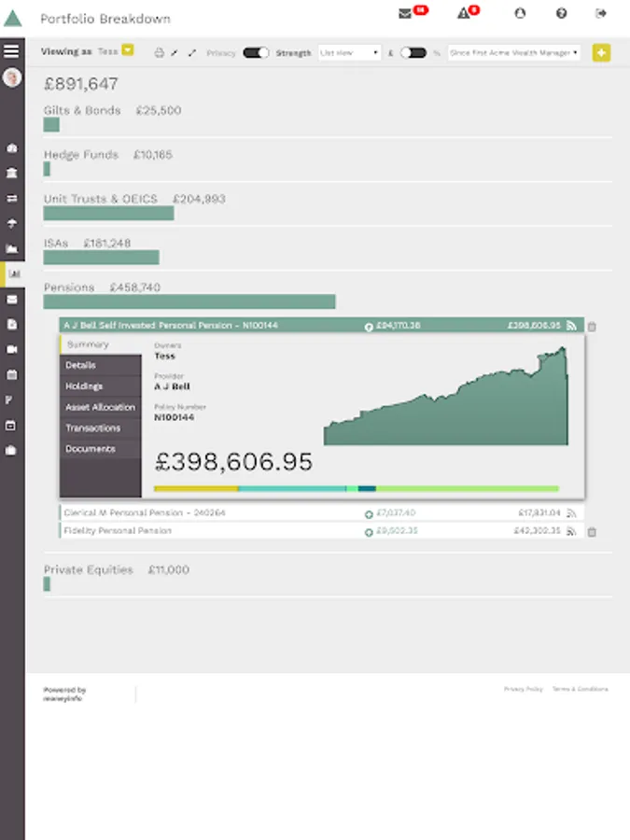The image size is (630, 840).
Task: Open the briefcase sidebar icon
Action: (10, 451)
